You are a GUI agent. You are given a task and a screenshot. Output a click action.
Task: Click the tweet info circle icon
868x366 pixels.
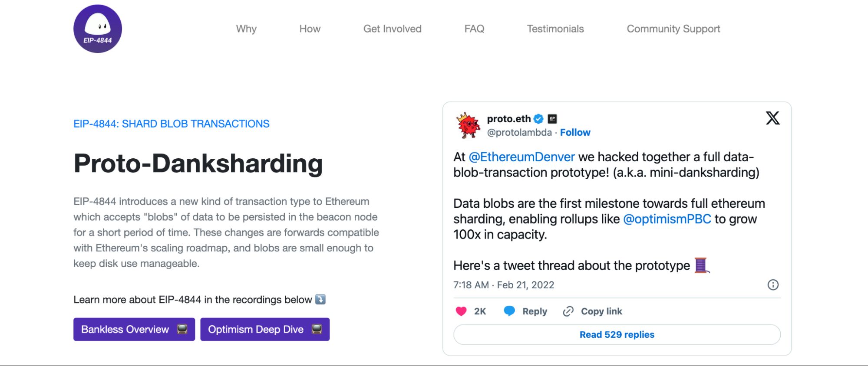coord(773,285)
